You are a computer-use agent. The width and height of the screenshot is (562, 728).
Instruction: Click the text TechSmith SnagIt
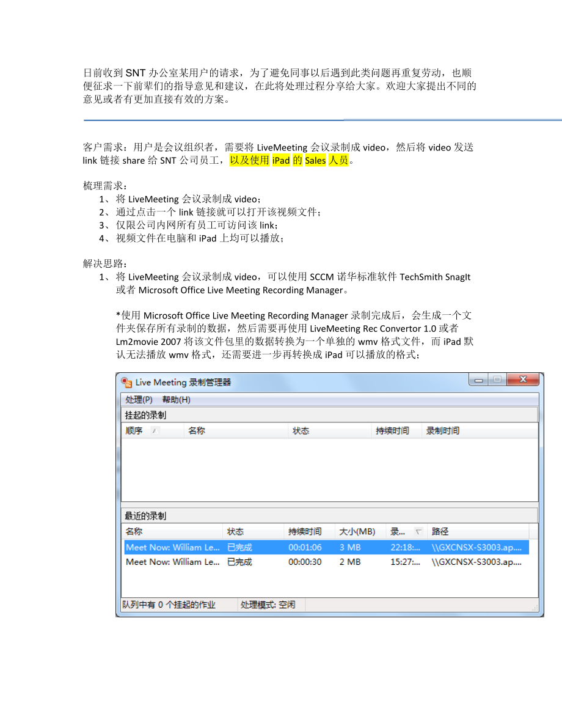point(435,277)
